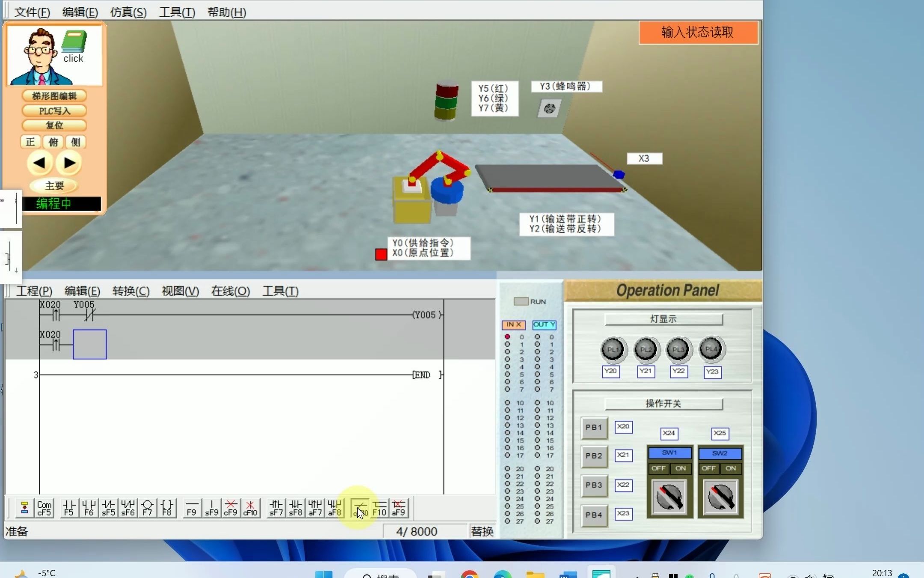This screenshot has width=924, height=578.
Task: Insert normally closed contact sF5
Action: pos(108,508)
